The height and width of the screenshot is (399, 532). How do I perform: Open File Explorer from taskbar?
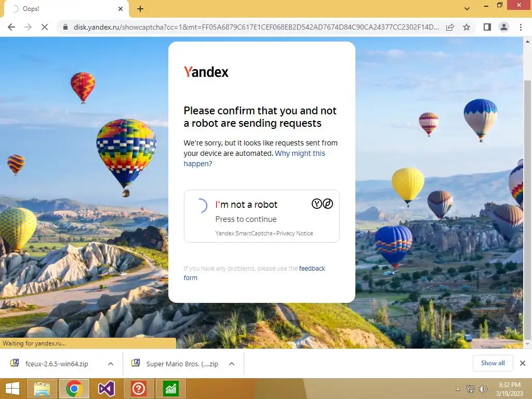(42, 389)
